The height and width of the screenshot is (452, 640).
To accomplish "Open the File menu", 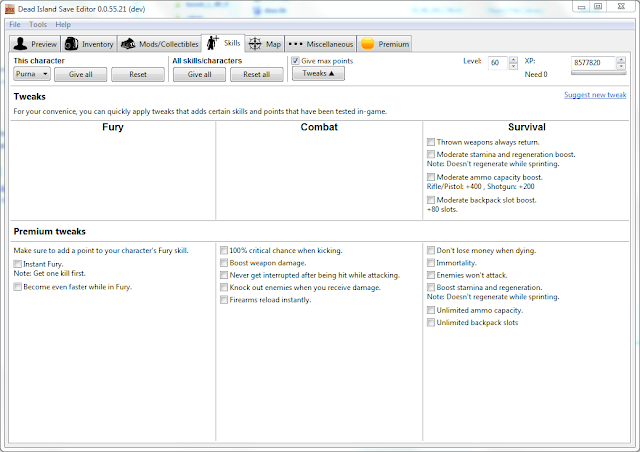I will pos(14,24).
